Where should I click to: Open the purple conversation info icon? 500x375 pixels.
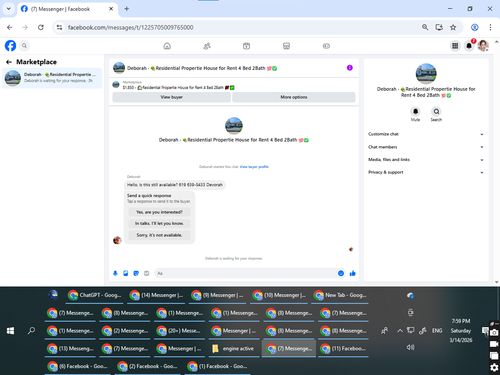pos(350,68)
